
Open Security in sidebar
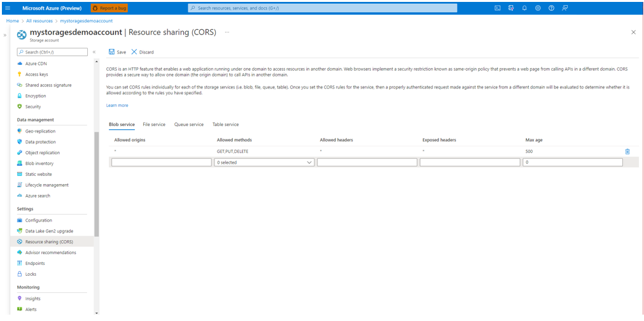[33, 106]
